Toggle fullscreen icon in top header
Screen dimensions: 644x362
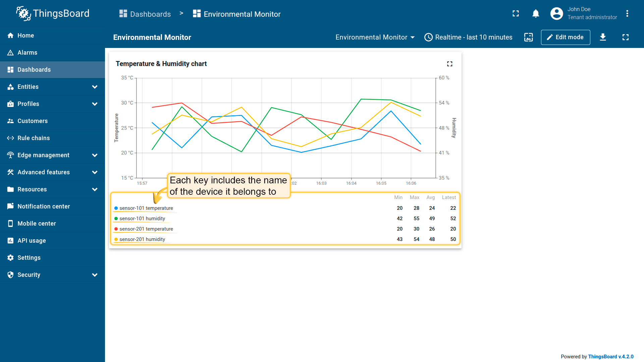click(x=516, y=14)
